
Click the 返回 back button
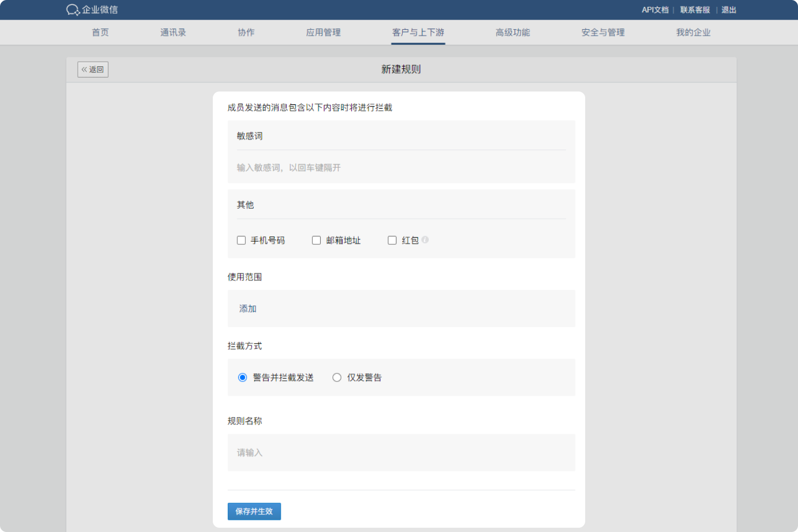(x=93, y=70)
